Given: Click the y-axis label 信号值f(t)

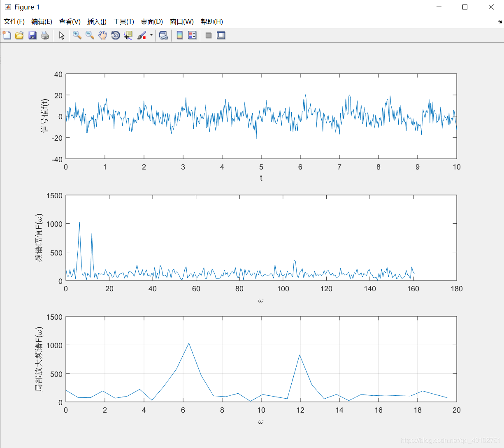Looking at the screenshot, I should click(x=44, y=116).
